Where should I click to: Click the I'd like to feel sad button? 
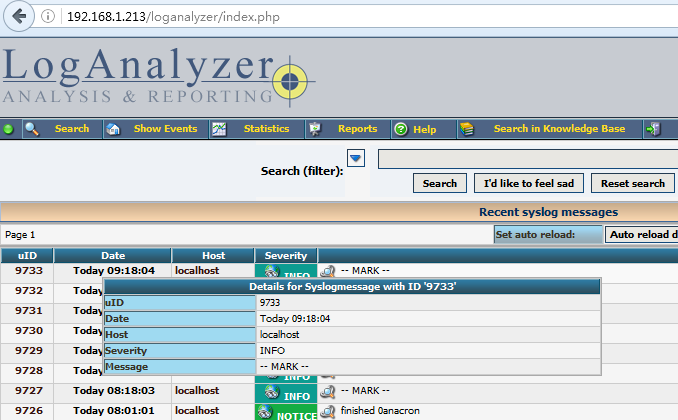pyautogui.click(x=529, y=183)
